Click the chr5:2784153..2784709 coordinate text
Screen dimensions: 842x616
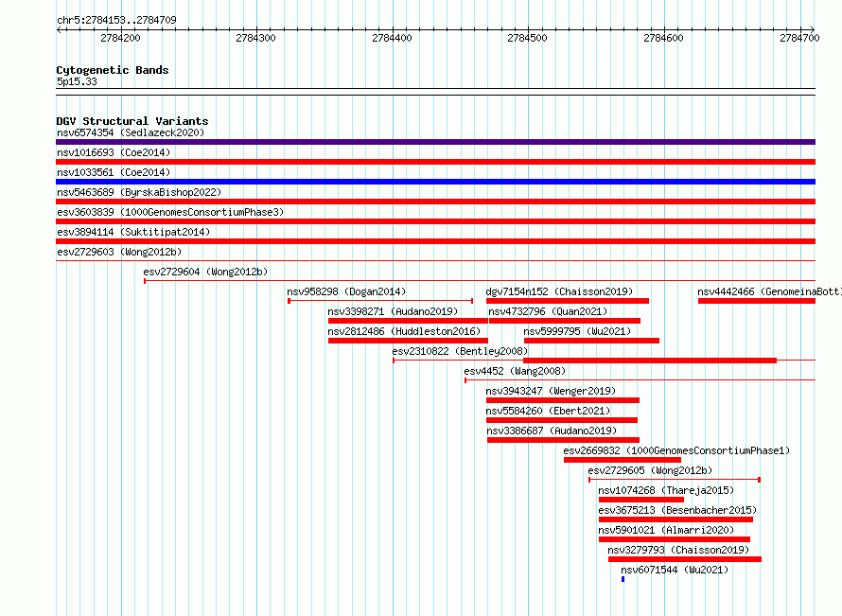[x=116, y=20]
